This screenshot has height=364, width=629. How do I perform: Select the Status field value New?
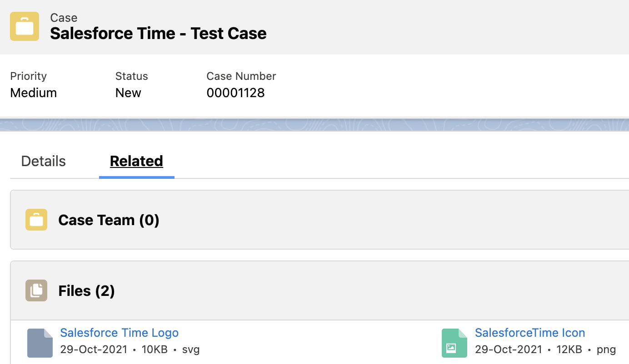pyautogui.click(x=128, y=93)
